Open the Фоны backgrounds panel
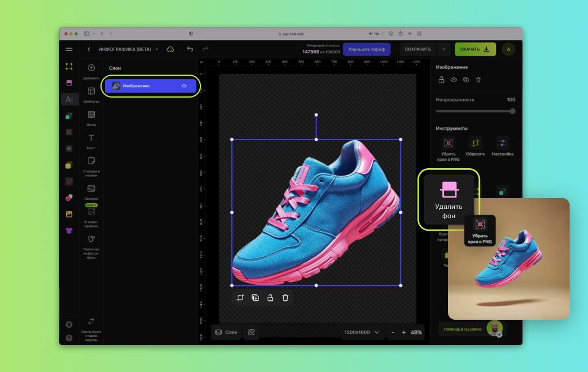 91,118
